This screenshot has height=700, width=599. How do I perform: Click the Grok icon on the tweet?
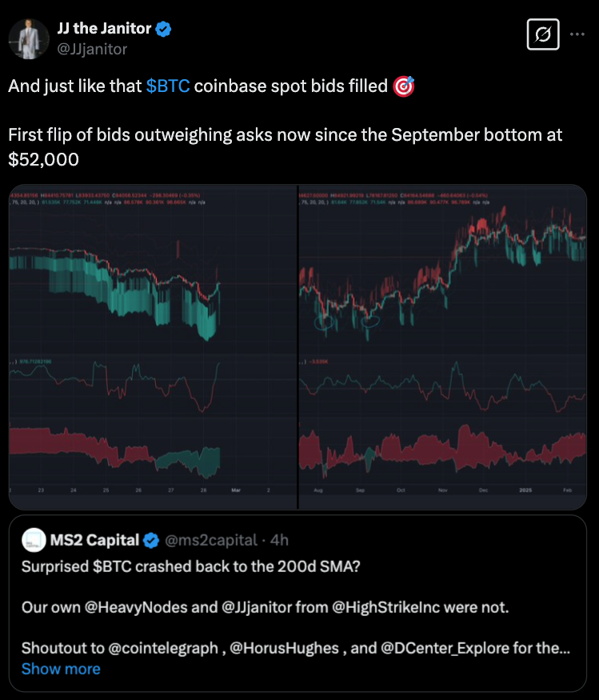pos(542,35)
